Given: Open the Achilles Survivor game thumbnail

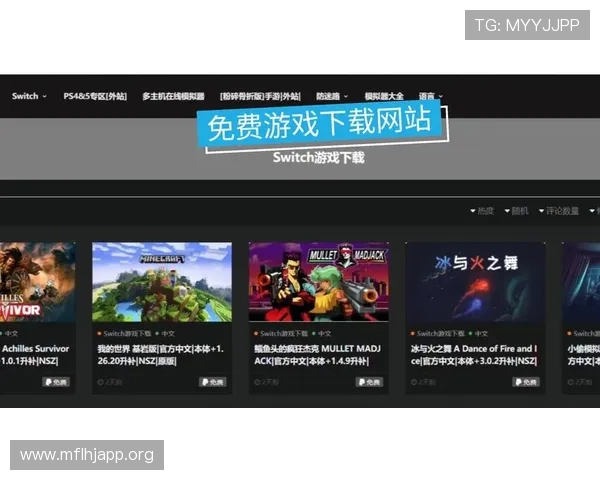Looking at the screenshot, I should (38, 282).
